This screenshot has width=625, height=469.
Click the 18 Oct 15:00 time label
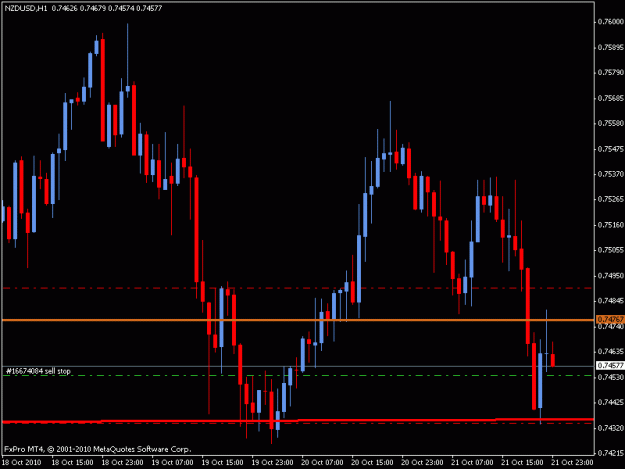73,463
